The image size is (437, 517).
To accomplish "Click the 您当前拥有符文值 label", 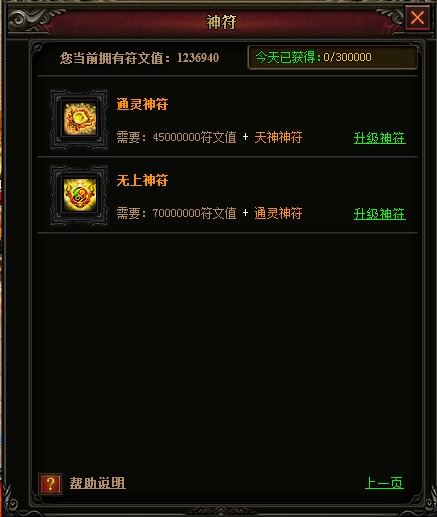I will (115, 58).
